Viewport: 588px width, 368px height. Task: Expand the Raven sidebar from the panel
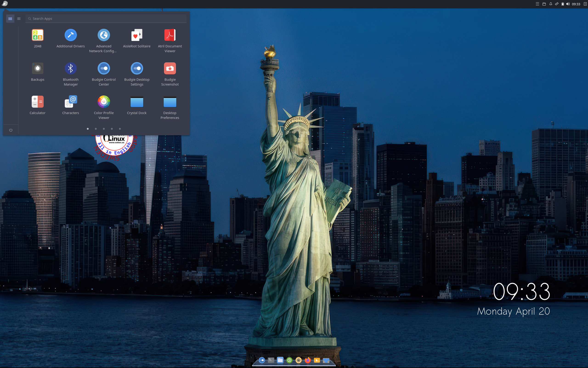(585, 4)
